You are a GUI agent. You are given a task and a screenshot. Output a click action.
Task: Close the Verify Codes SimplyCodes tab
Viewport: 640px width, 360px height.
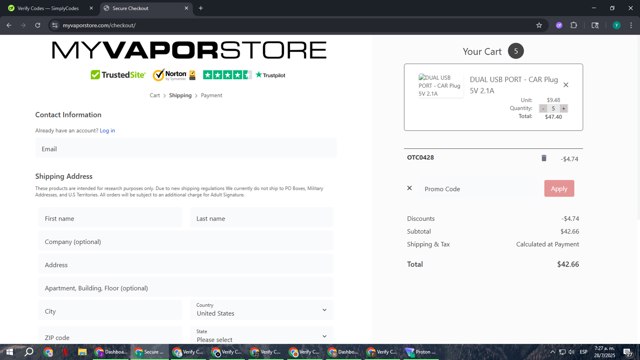click(91, 8)
